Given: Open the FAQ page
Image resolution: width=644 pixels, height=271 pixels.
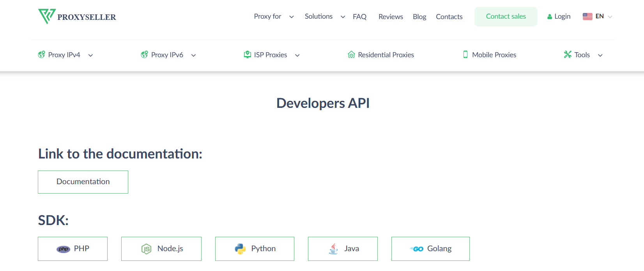Looking at the screenshot, I should (x=360, y=17).
